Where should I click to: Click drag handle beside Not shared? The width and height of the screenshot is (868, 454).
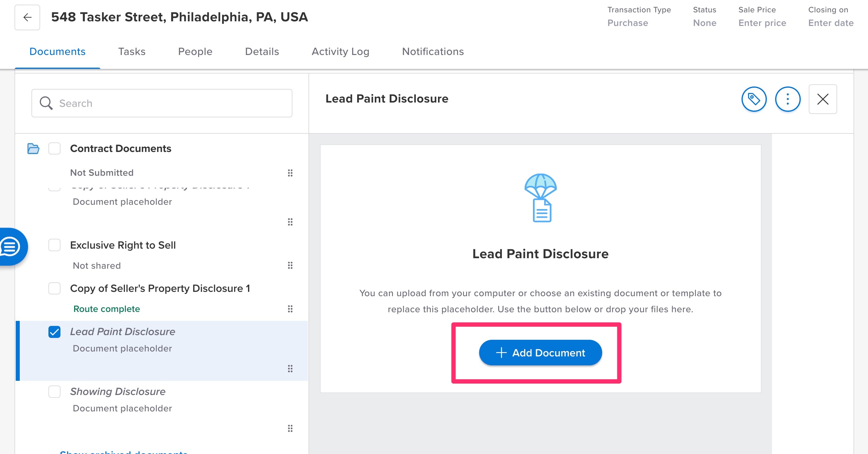(290, 266)
